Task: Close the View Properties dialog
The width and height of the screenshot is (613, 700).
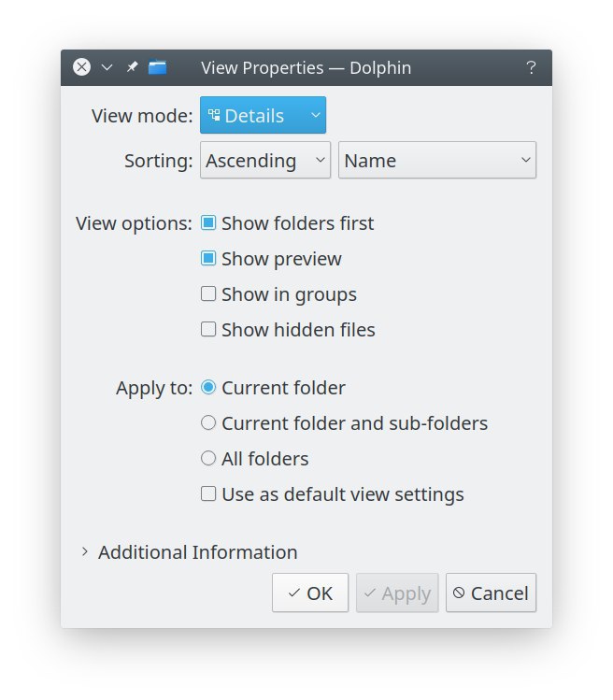Action: 81,67
